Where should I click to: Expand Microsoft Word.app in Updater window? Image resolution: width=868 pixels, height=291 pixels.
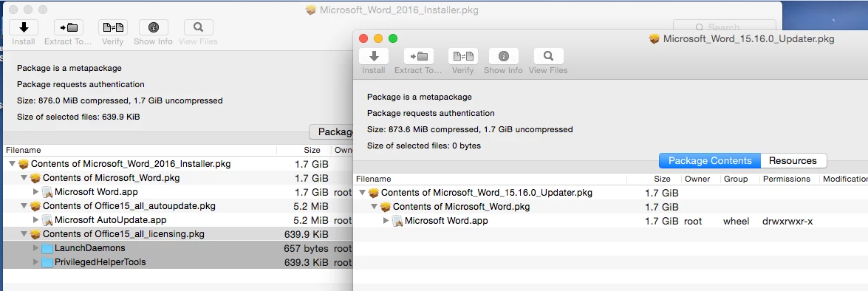point(386,221)
